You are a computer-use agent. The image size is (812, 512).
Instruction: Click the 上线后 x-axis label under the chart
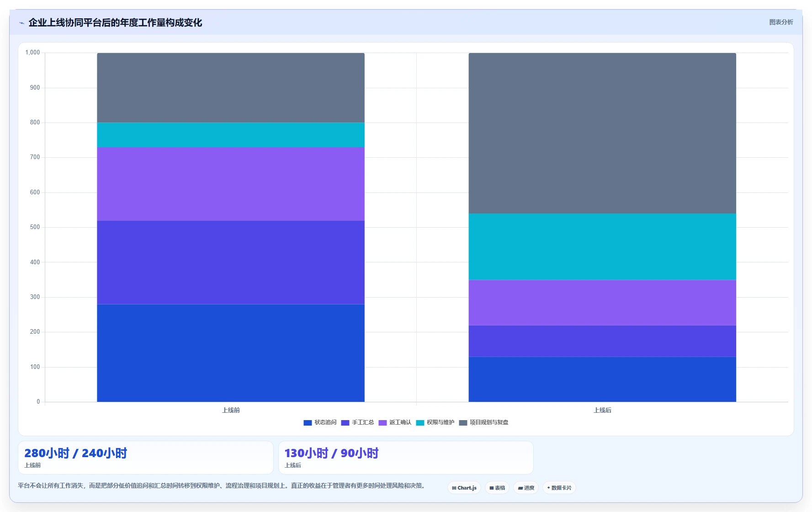pyautogui.click(x=602, y=411)
